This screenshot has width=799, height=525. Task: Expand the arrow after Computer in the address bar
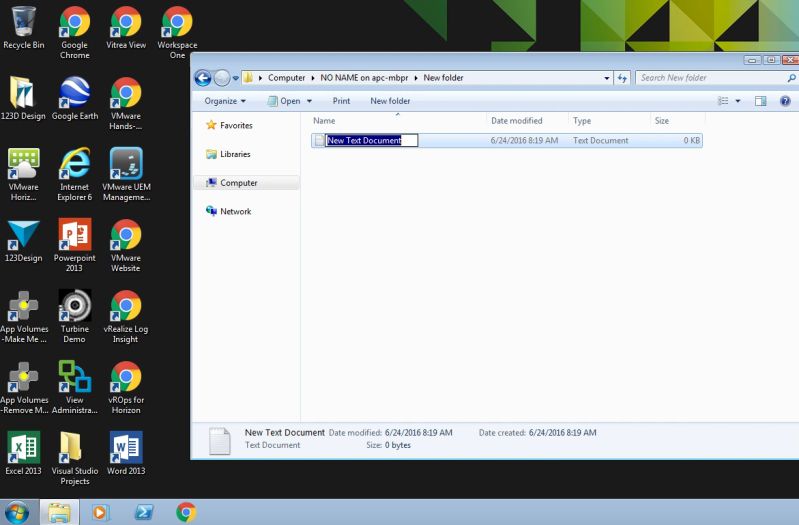[313, 78]
